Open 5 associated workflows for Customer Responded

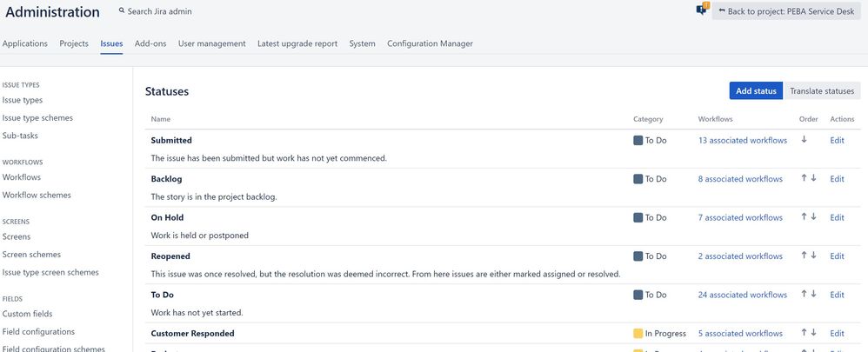click(740, 333)
